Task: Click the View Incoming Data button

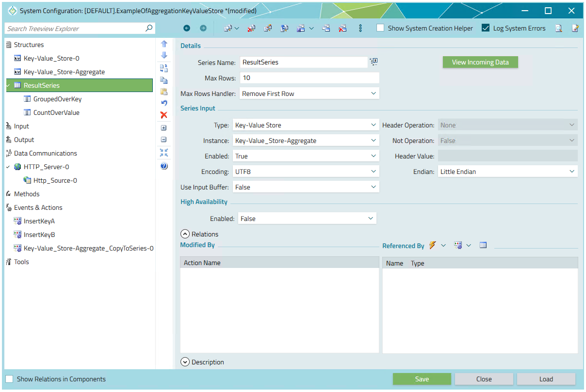Action: pyautogui.click(x=480, y=62)
